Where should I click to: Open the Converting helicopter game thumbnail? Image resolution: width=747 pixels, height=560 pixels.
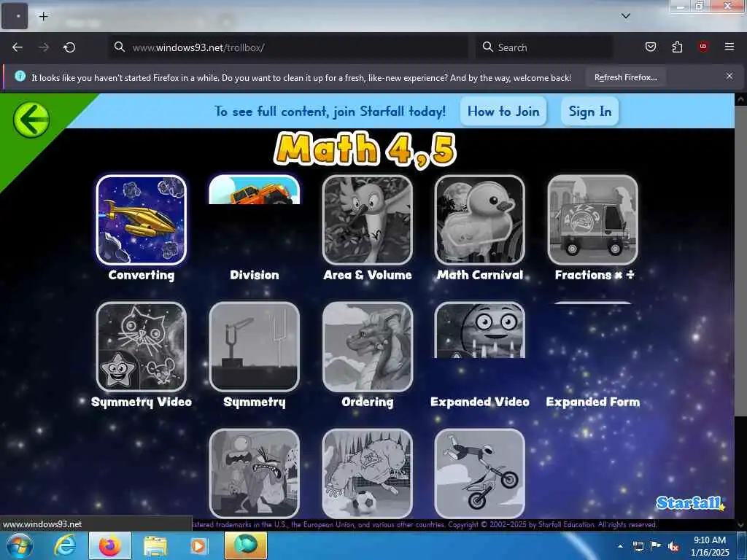pos(141,219)
